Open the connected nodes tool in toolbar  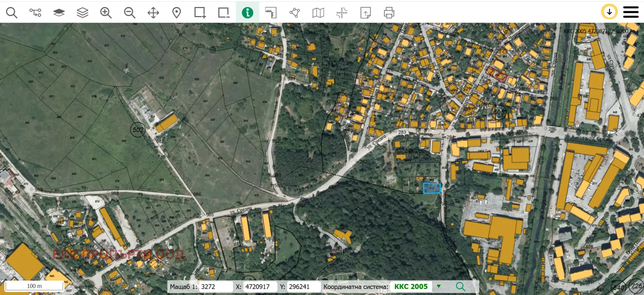35,13
